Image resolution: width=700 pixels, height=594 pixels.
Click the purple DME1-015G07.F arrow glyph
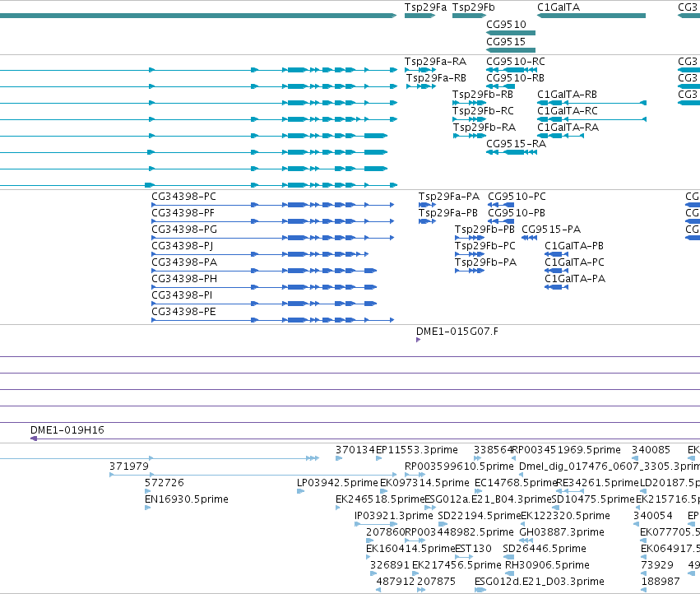(x=419, y=340)
